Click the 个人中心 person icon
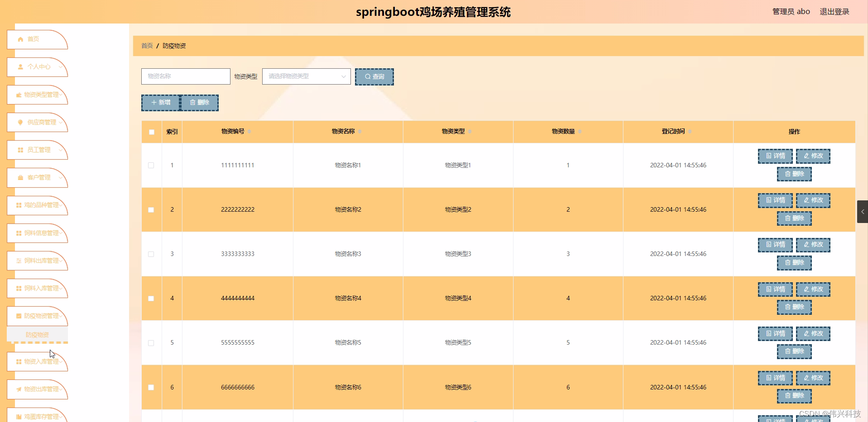 click(x=20, y=66)
